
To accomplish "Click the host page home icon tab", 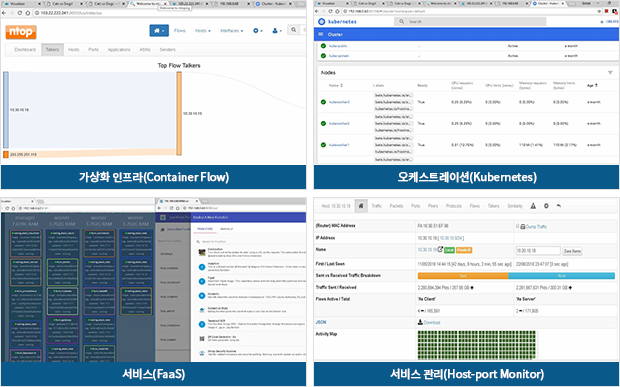I will [361, 206].
